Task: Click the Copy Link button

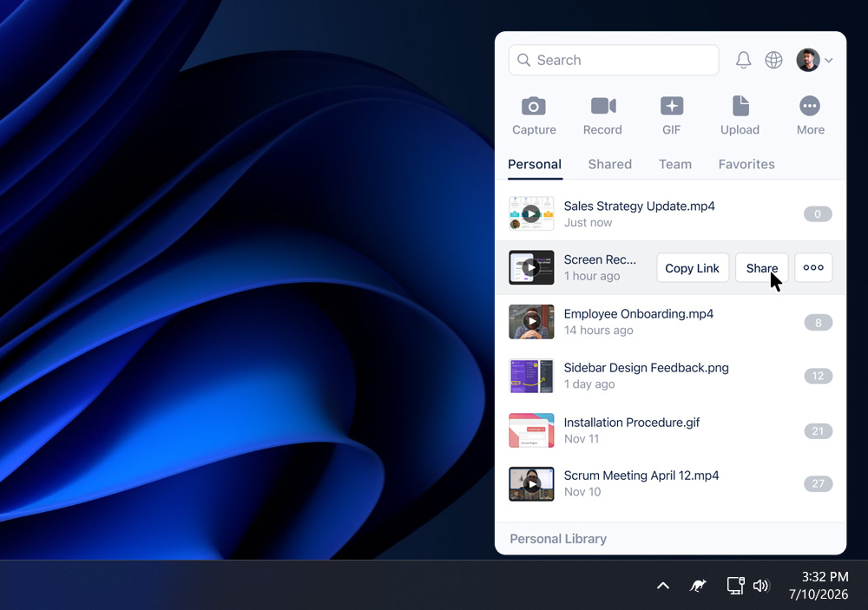Action: (693, 268)
